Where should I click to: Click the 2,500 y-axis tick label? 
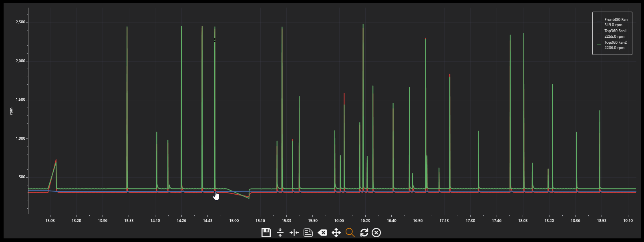(x=20, y=22)
